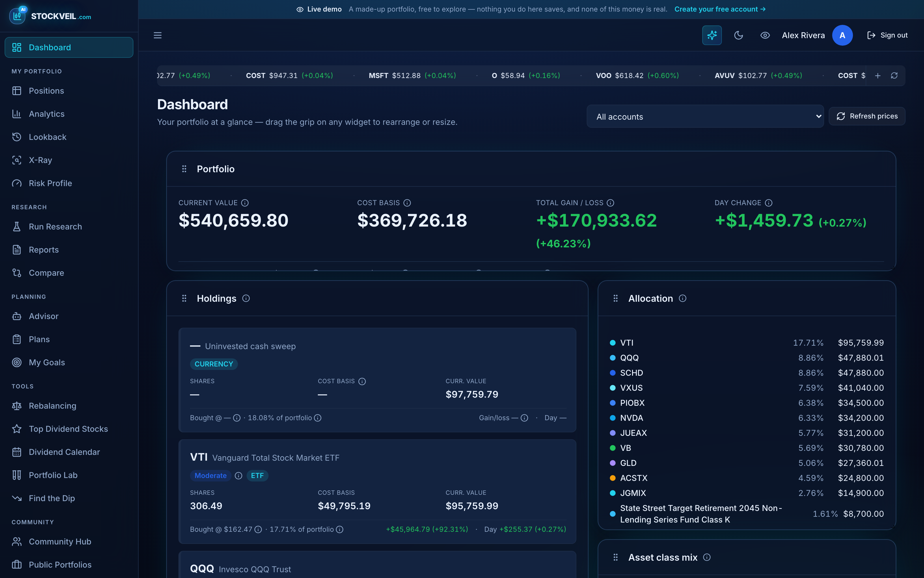The height and width of the screenshot is (578, 924).
Task: Show info for Total Gain / Loss
Action: tap(610, 203)
